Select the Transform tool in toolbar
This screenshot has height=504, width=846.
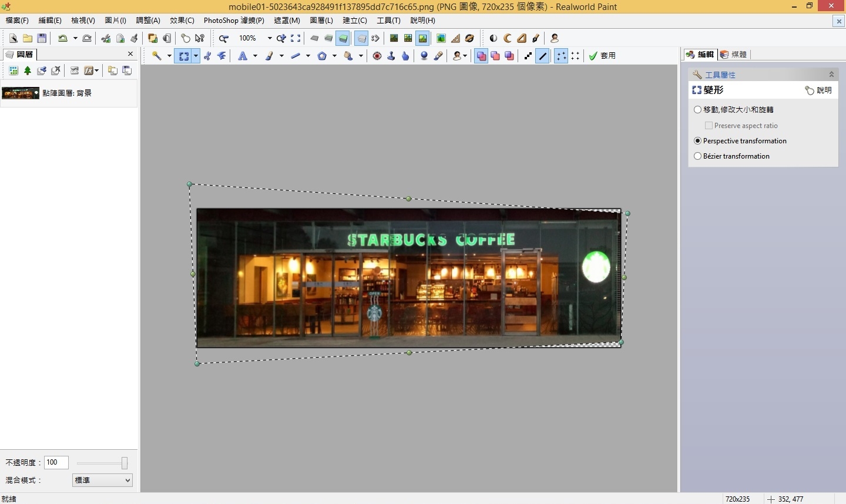(184, 56)
